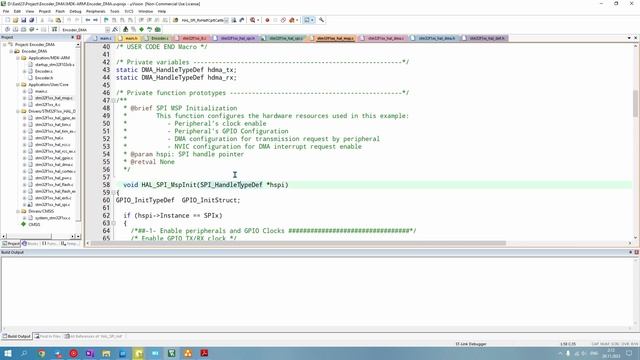Screen dimensions: 640x360
Task: Build the target with the Build icon
Action: [16, 29]
